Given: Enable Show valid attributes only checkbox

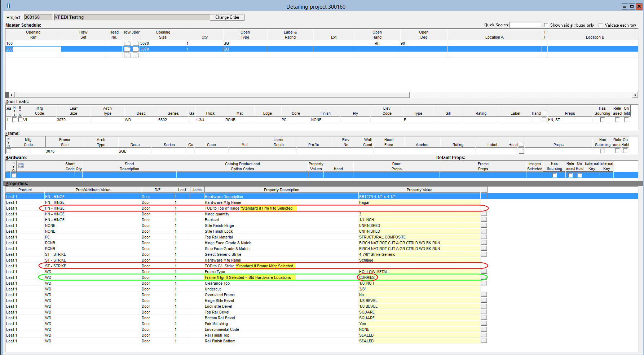Looking at the screenshot, I should [546, 25].
